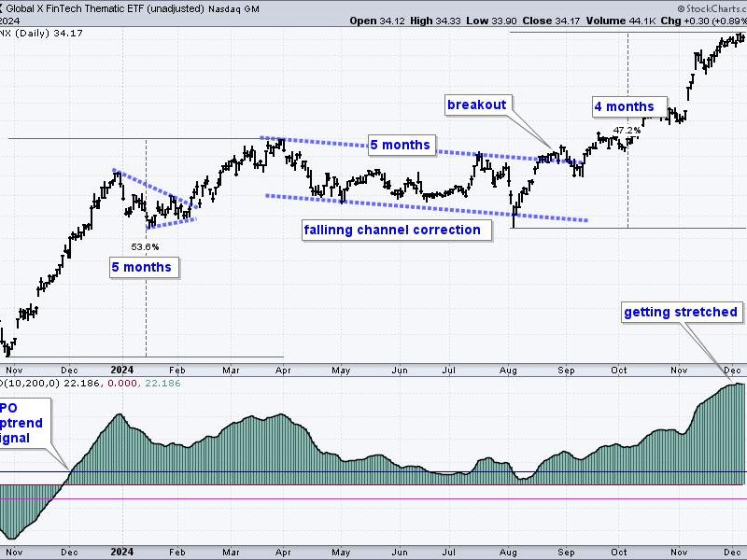Viewport: 747px width, 560px height.
Task: Click "2024" on the price chart date axis
Action: [x=122, y=370]
